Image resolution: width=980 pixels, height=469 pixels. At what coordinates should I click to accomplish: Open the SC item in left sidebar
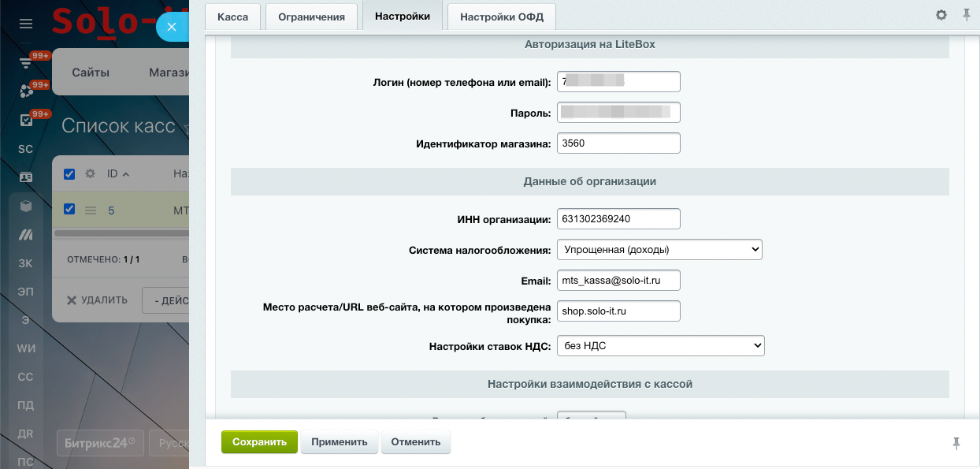(26, 149)
